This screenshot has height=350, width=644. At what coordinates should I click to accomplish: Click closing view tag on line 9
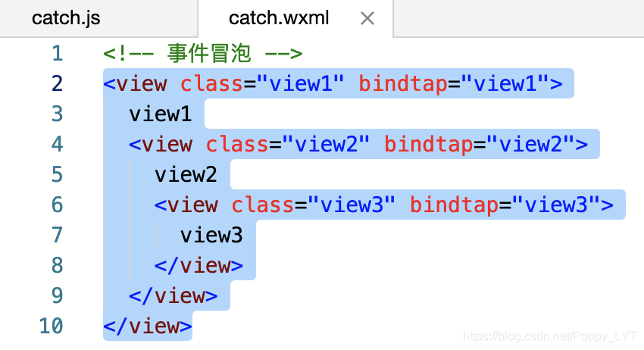[174, 296]
